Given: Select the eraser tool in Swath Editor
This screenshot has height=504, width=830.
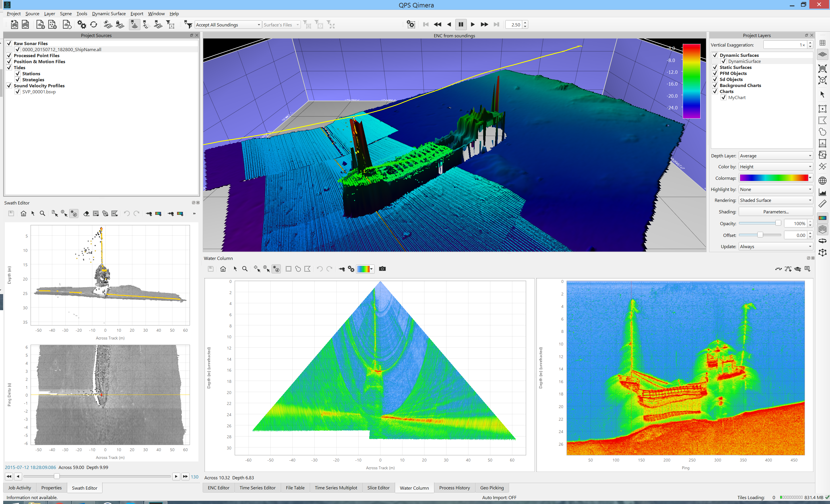Looking at the screenshot, I should coord(86,213).
